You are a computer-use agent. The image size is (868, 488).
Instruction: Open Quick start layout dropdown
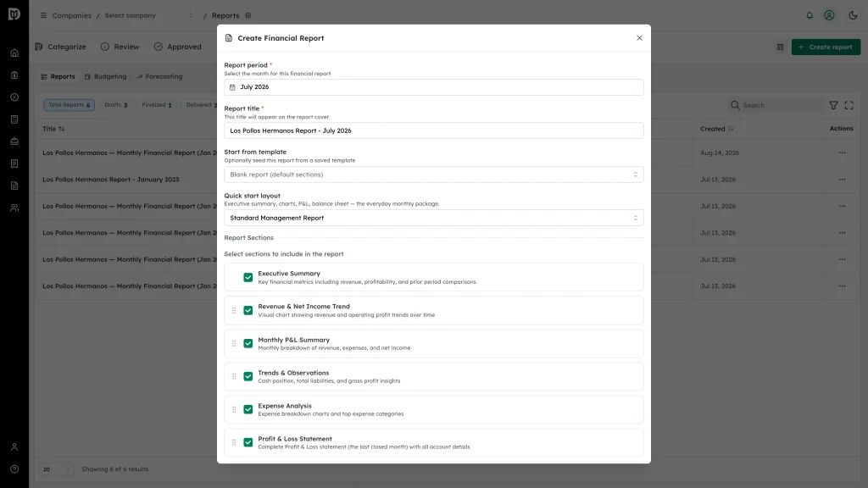[x=433, y=218]
